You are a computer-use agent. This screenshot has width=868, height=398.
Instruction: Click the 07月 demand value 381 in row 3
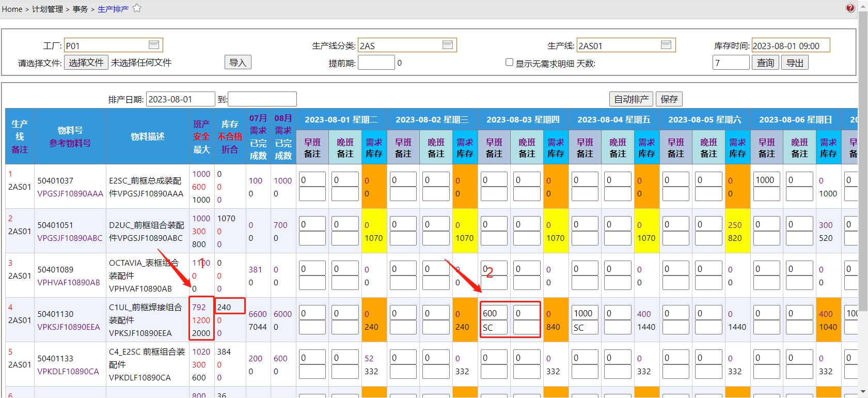255,269
